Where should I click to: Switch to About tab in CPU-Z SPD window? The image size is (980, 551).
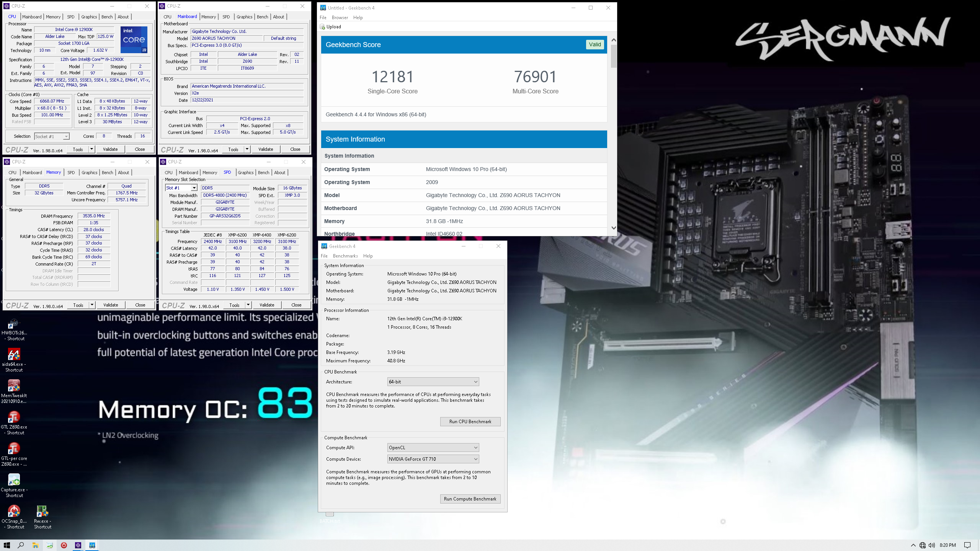(x=280, y=173)
